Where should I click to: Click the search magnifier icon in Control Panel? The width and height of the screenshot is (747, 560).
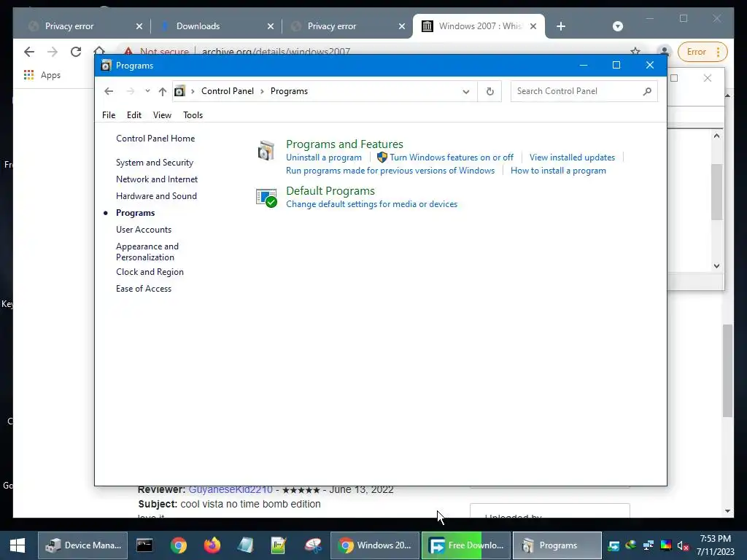click(x=647, y=91)
